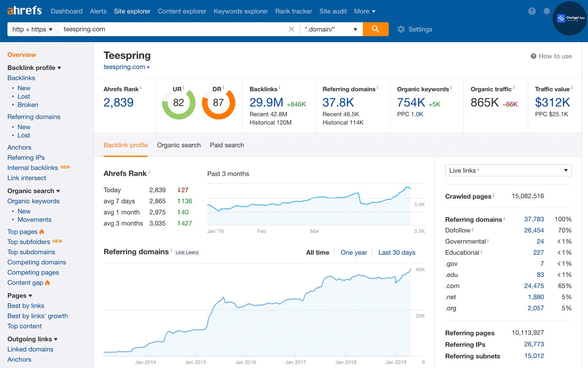The width and height of the screenshot is (588, 368).
Task: Open the teespring.com dropdown arrow under title
Action: coord(148,67)
